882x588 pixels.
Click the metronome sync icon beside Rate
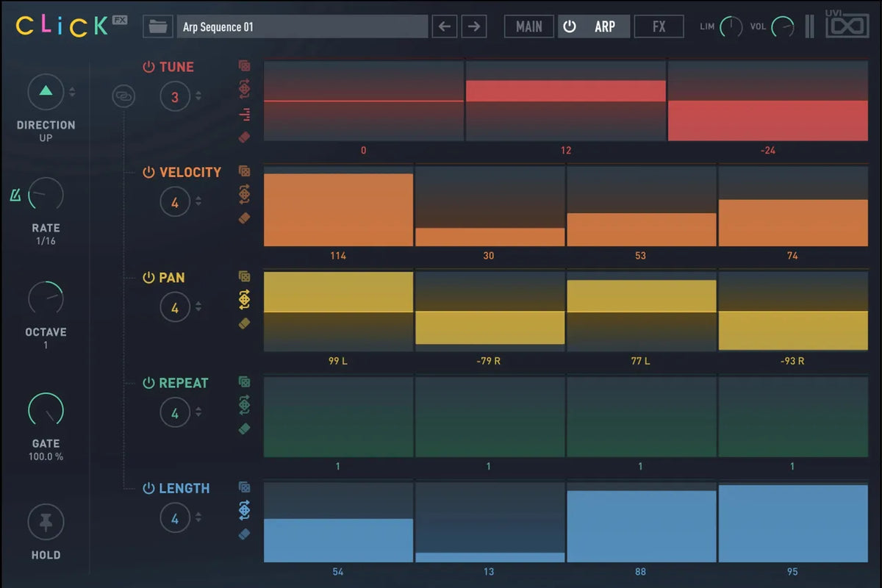(x=15, y=196)
